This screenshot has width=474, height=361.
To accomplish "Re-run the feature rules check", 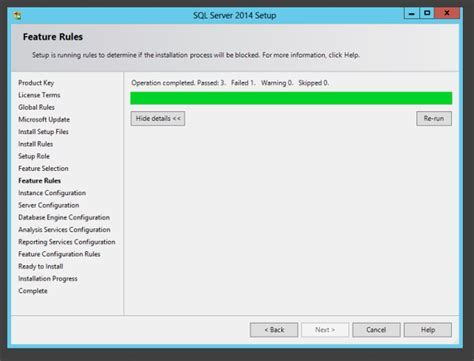I will [x=434, y=119].
